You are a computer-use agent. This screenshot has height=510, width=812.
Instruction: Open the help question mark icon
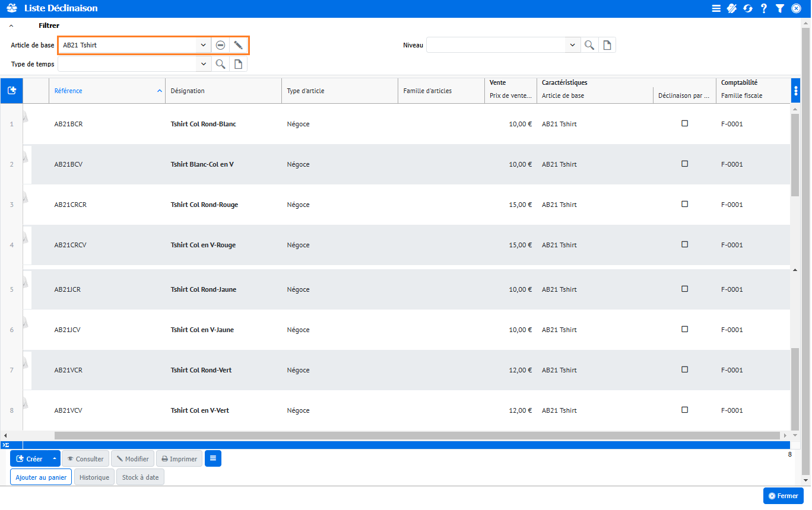[x=764, y=8]
